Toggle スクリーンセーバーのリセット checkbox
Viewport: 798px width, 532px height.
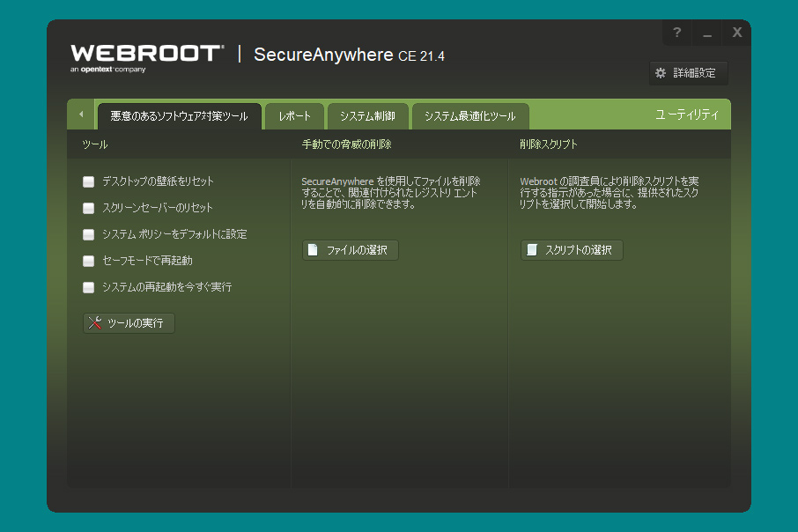tap(89, 208)
